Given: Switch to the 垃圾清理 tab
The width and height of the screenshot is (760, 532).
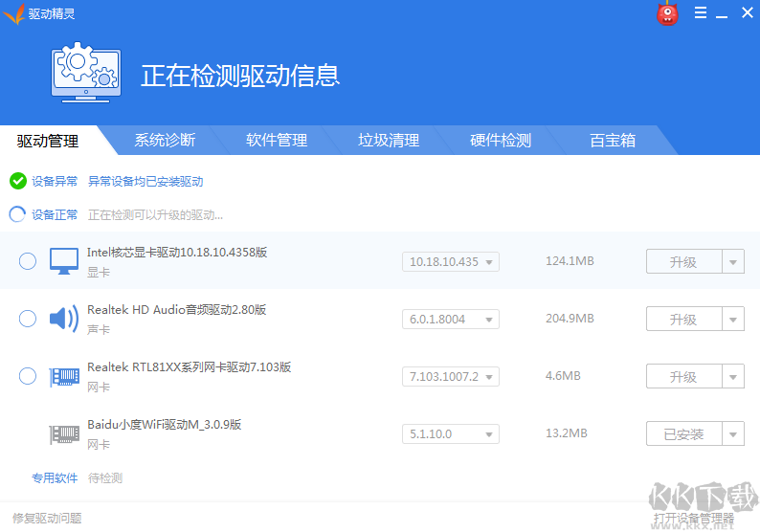Looking at the screenshot, I should tap(389, 141).
